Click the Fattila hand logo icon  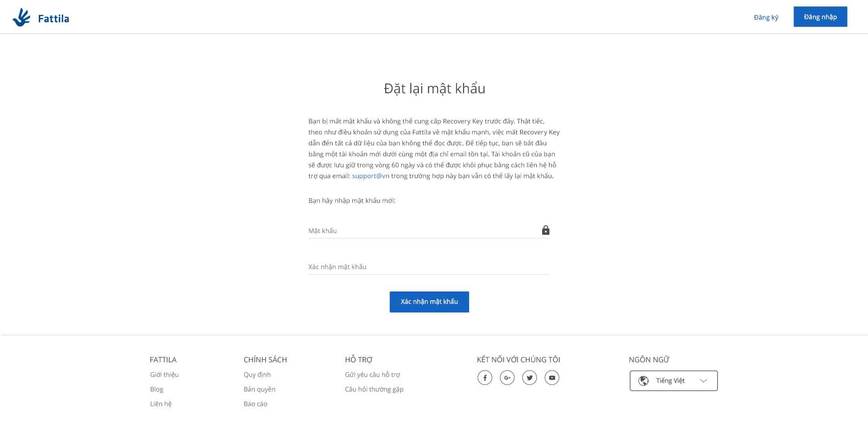tap(21, 17)
